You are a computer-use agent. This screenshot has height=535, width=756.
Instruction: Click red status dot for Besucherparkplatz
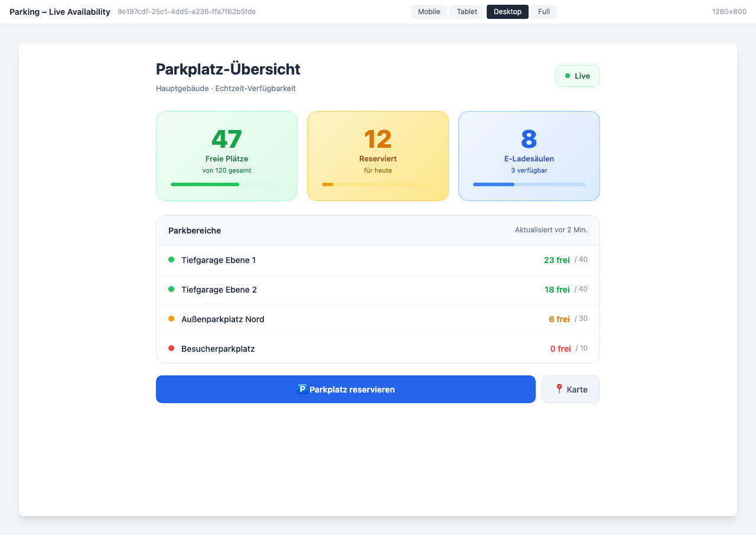pyautogui.click(x=171, y=348)
